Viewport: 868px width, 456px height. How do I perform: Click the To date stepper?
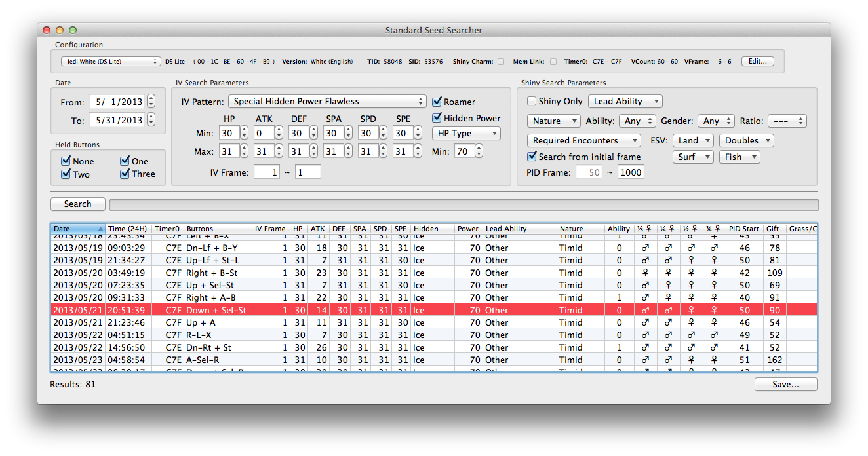click(x=151, y=120)
